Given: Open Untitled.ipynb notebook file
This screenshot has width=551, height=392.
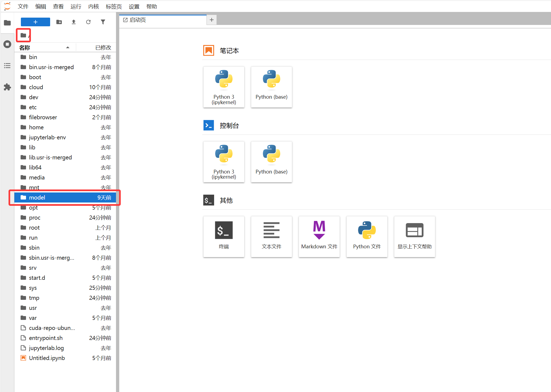Looking at the screenshot, I should pyautogui.click(x=47, y=358).
